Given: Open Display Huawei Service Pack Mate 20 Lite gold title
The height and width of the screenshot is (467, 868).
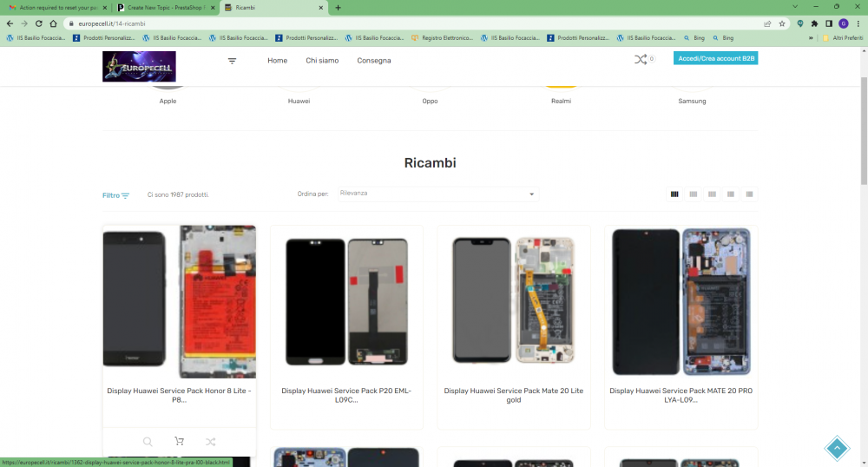Looking at the screenshot, I should coord(514,395).
